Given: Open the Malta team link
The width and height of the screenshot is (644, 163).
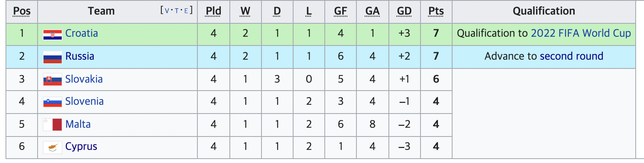Looking at the screenshot, I should tap(78, 124).
